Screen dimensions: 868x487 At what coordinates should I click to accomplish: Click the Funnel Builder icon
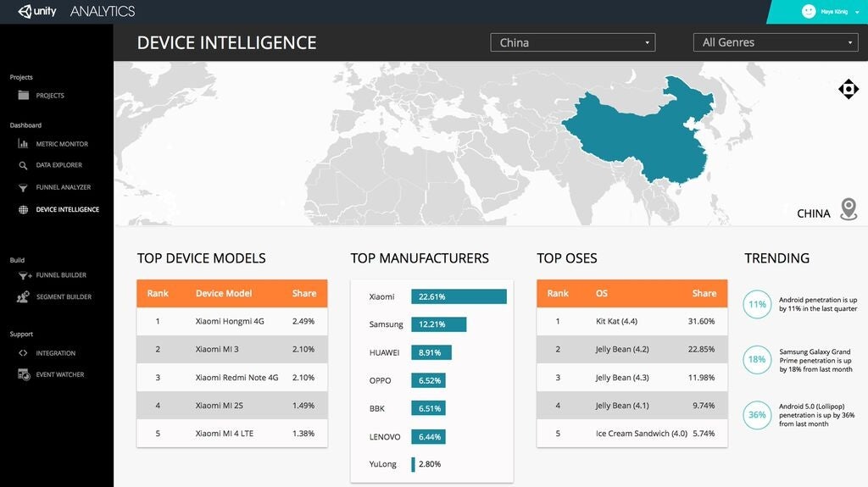(x=25, y=275)
